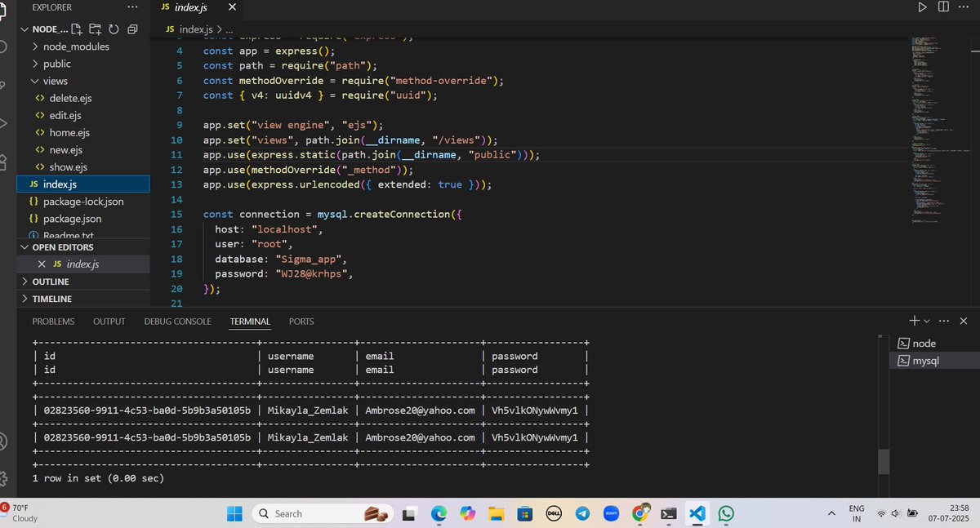980x528 pixels.
Task: Open File Explorer from taskbar
Action: [496, 513]
